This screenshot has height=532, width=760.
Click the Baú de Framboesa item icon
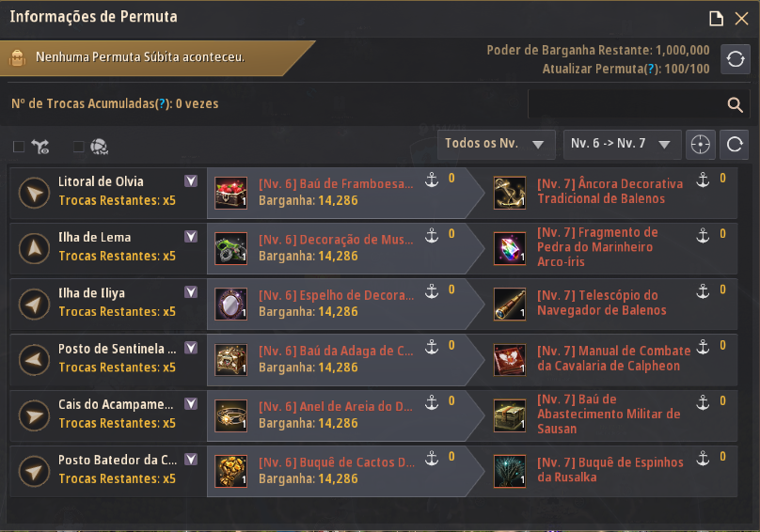point(230,192)
